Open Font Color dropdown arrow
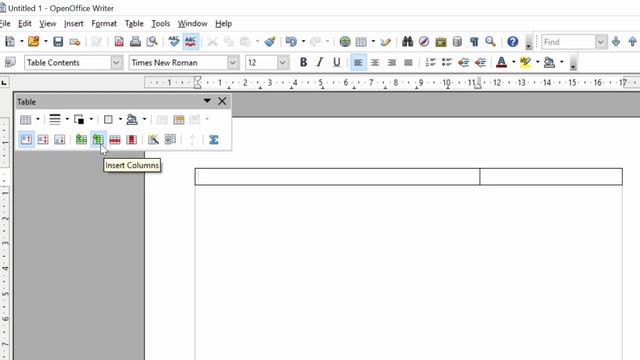640x360 pixels. tap(513, 62)
